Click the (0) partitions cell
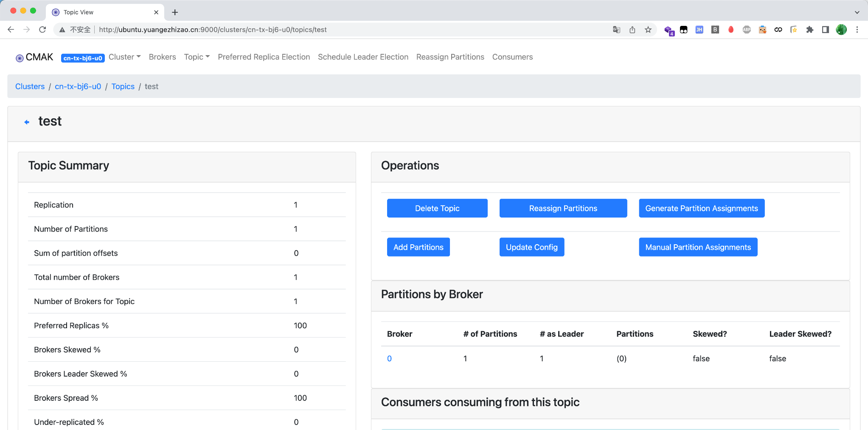This screenshot has width=868, height=430. [x=621, y=359]
